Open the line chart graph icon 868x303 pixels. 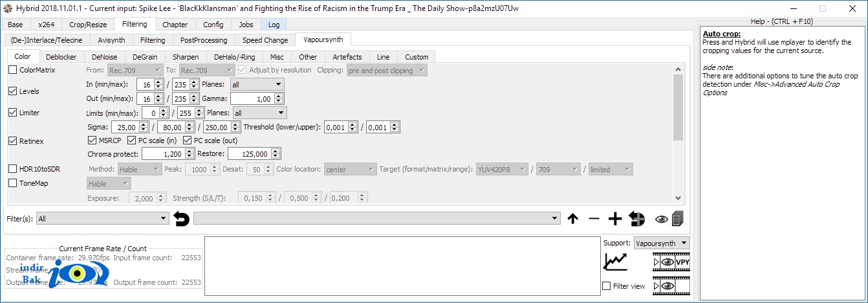coord(615,262)
